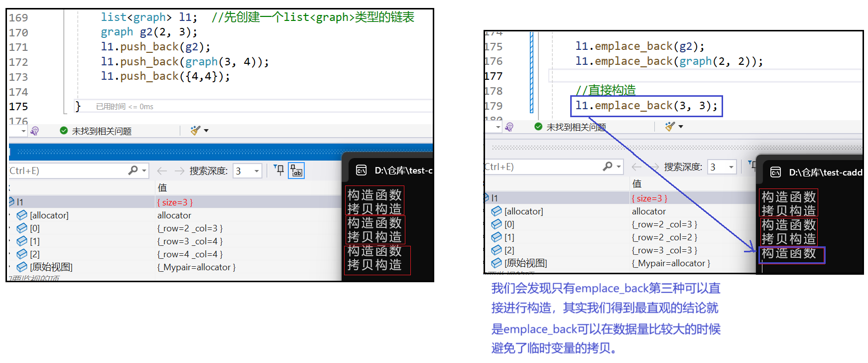The height and width of the screenshot is (363, 868).
Task: Open search options arrow in right search box
Action: point(619,167)
